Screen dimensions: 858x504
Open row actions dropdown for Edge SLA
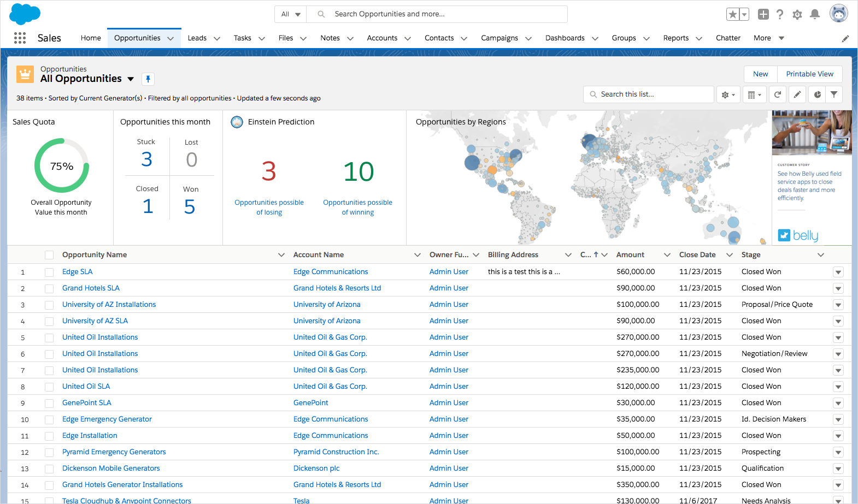coord(838,272)
